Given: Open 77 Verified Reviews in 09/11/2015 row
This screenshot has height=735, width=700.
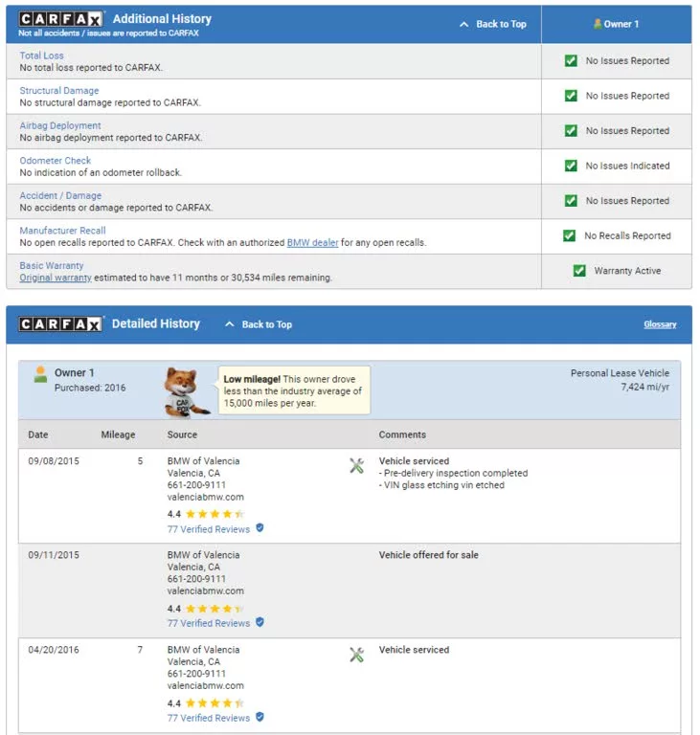Looking at the screenshot, I should [209, 623].
